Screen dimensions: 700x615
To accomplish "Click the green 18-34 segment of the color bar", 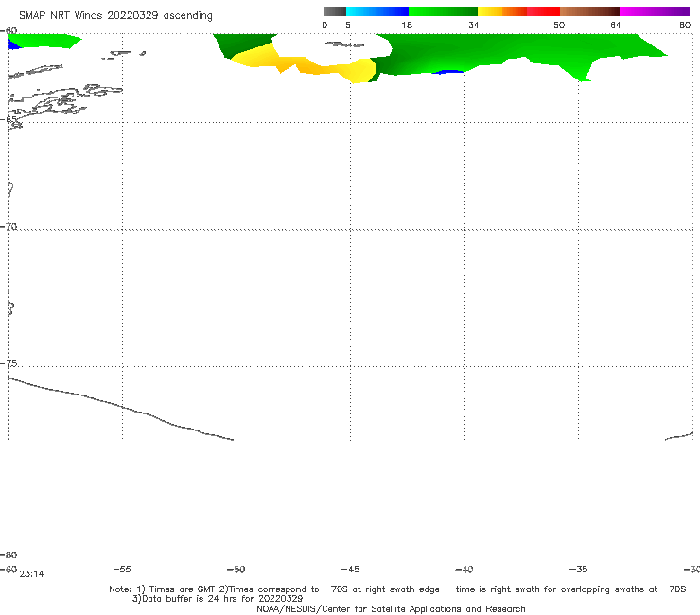I will coord(443,11).
